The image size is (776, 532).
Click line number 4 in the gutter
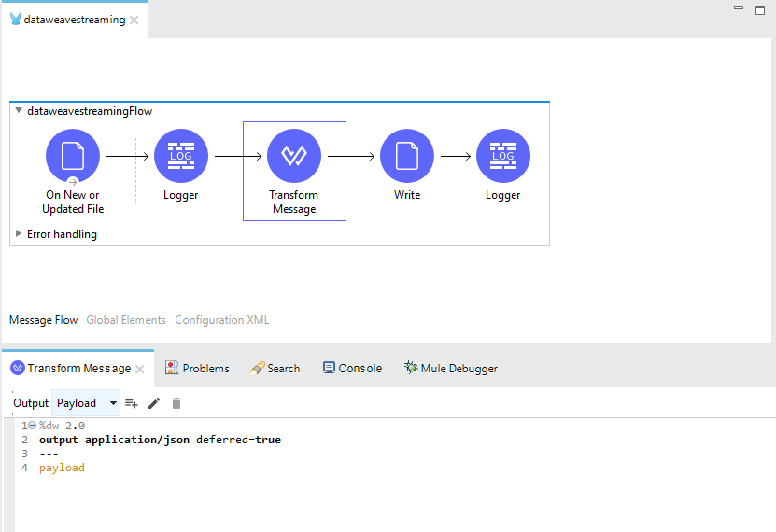point(24,468)
